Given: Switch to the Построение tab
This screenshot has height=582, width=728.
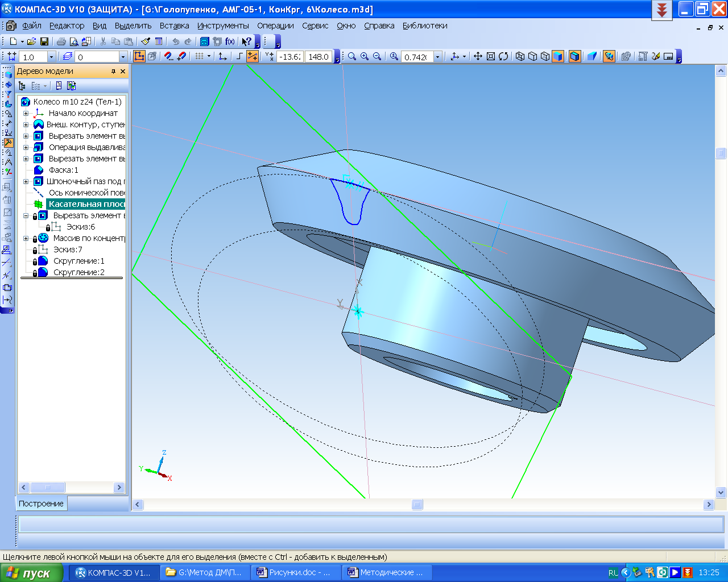Looking at the screenshot, I should click(42, 504).
